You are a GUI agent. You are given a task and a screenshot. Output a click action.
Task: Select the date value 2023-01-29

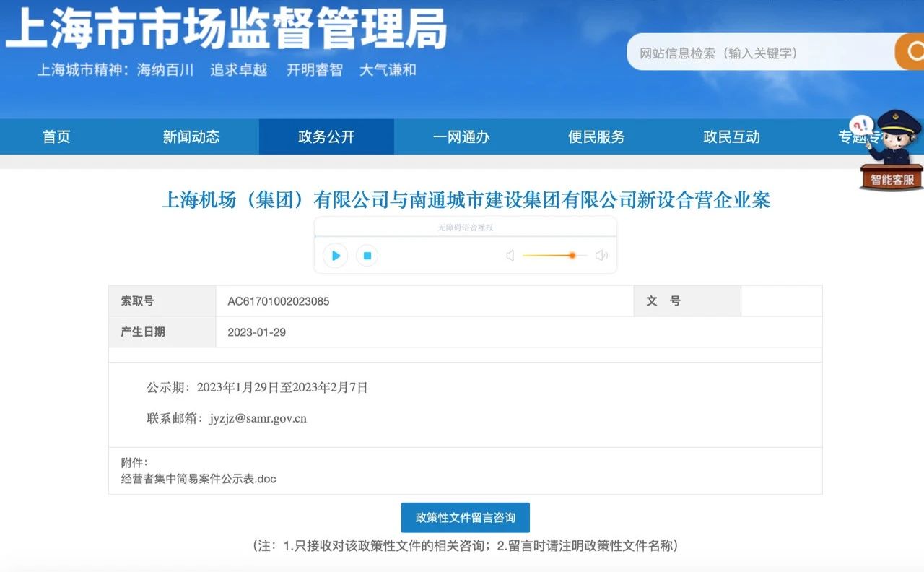point(257,332)
